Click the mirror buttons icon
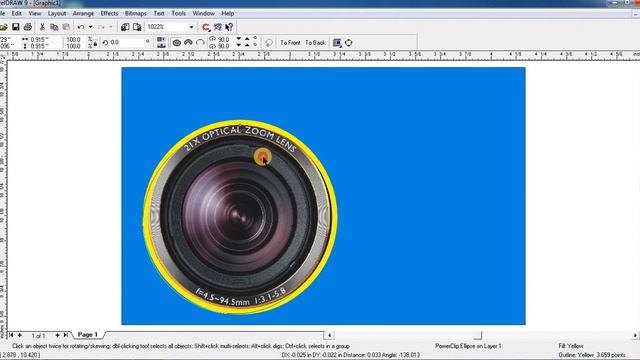The height and width of the screenshot is (360, 640). click(161, 42)
